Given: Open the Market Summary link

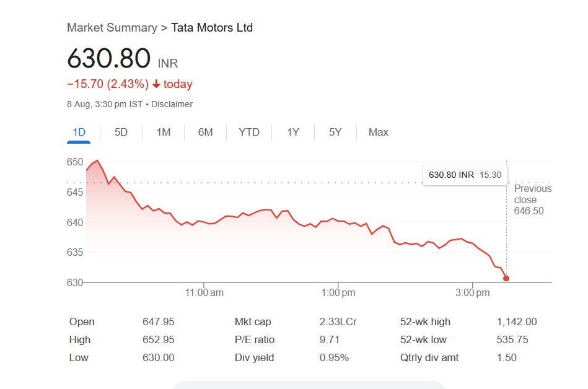Looking at the screenshot, I should pyautogui.click(x=112, y=28).
